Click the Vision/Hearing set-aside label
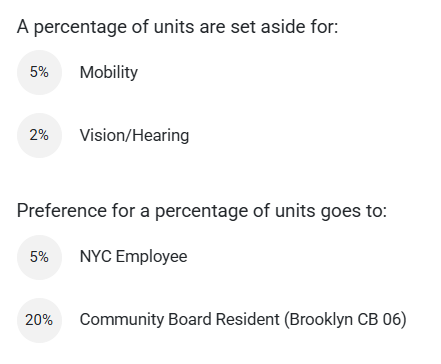The image size is (441, 364). (134, 135)
